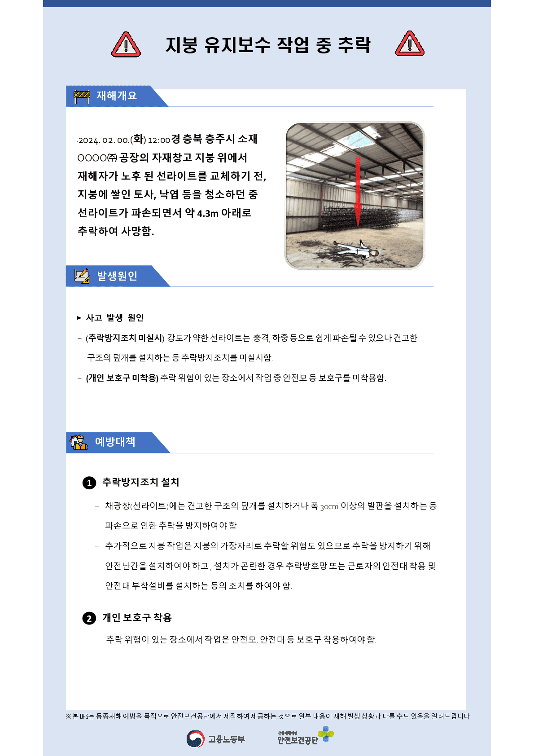This screenshot has width=534, height=756.
Task: Click the 발생원인 section header
Action: (118, 276)
